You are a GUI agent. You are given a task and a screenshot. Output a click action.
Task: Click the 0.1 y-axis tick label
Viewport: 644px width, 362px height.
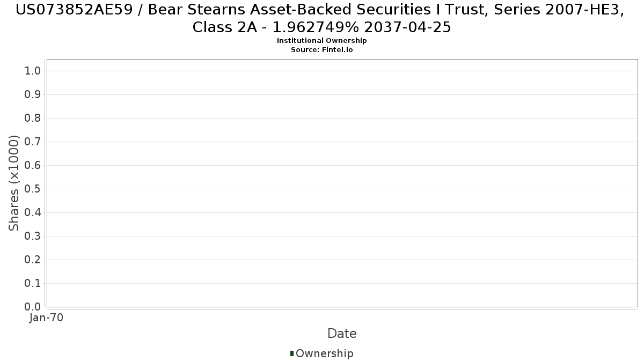pos(33,283)
